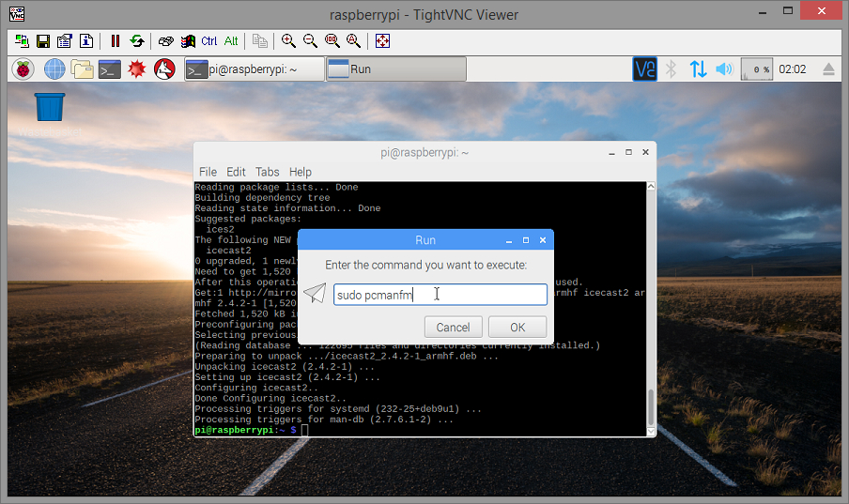Close the Run dialog
This screenshot has height=504, width=849.
543,240
